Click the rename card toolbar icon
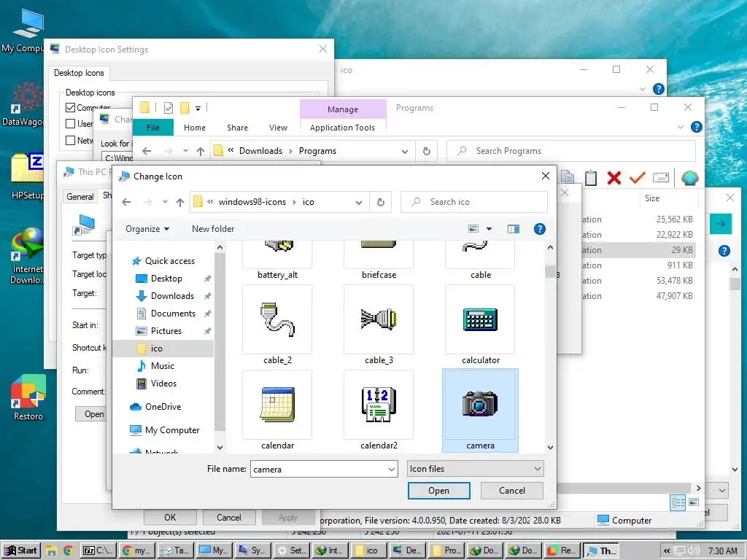The height and width of the screenshot is (560, 747). point(661,178)
